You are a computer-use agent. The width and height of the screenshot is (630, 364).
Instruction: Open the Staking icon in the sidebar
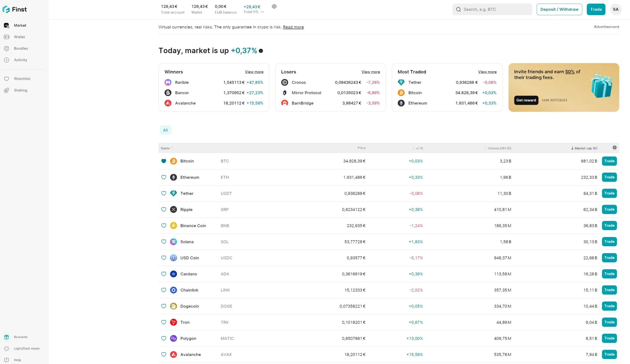[x=6, y=90]
